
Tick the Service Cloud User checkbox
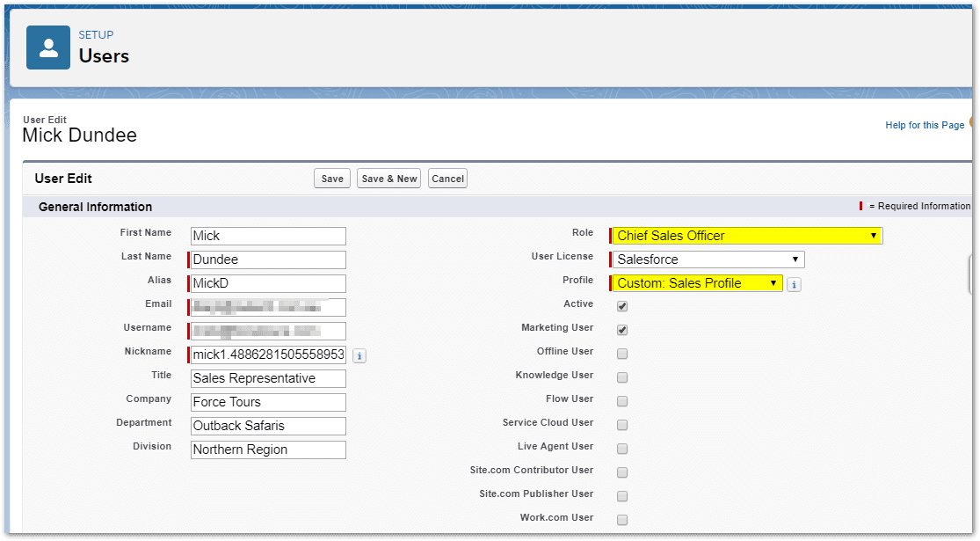pos(622,425)
